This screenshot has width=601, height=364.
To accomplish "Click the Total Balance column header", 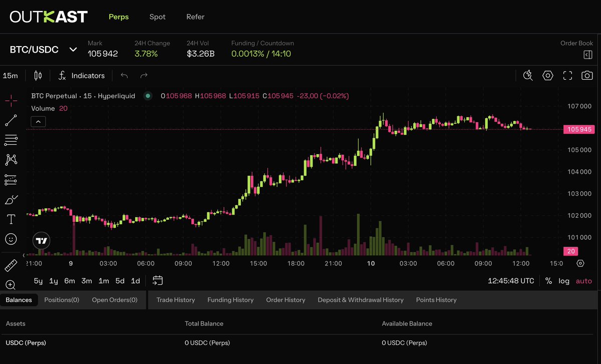I will (204, 323).
